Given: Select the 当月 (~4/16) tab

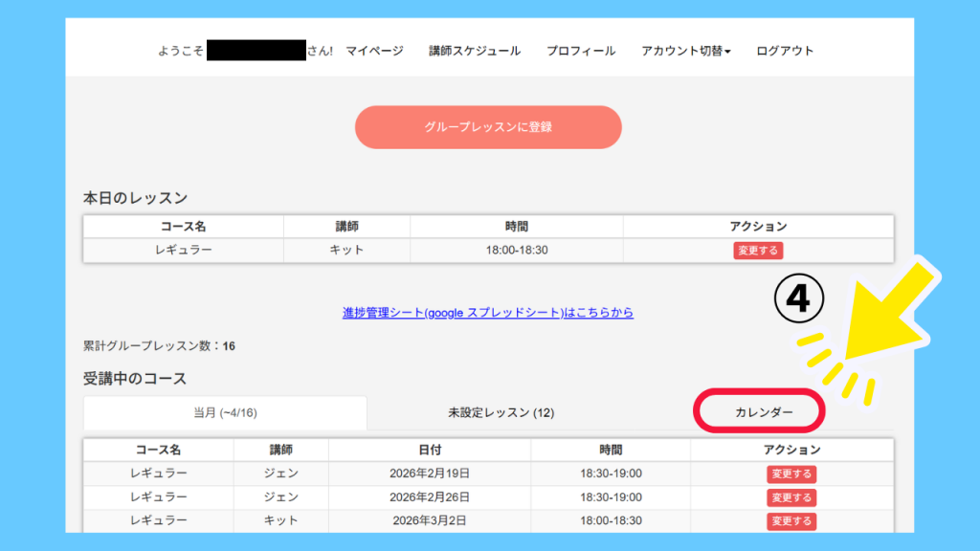Looking at the screenshot, I should tap(225, 413).
